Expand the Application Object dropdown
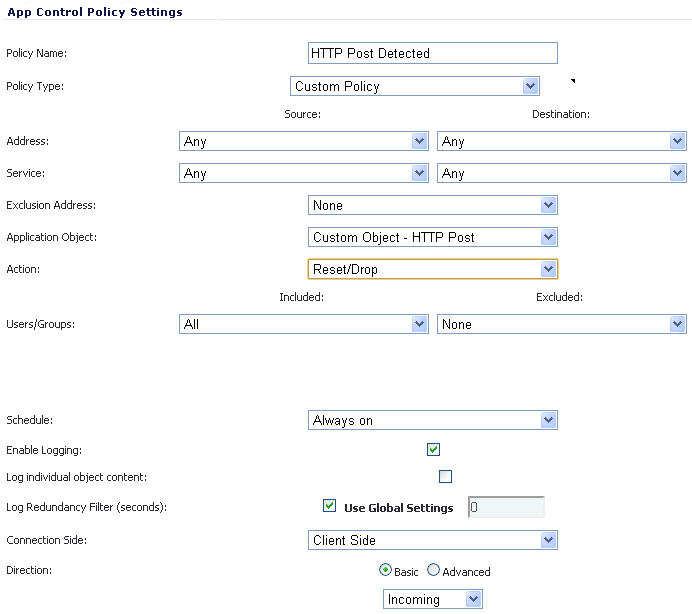The image size is (692, 614). 432,237
